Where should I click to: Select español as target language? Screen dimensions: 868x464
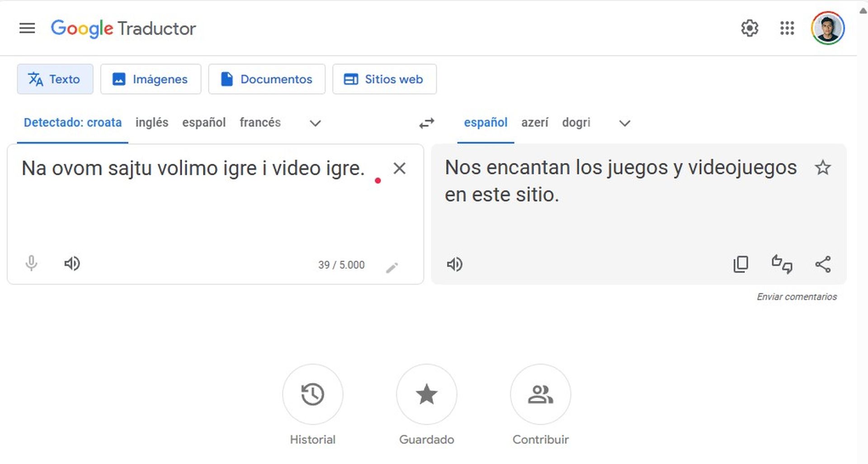pos(485,122)
